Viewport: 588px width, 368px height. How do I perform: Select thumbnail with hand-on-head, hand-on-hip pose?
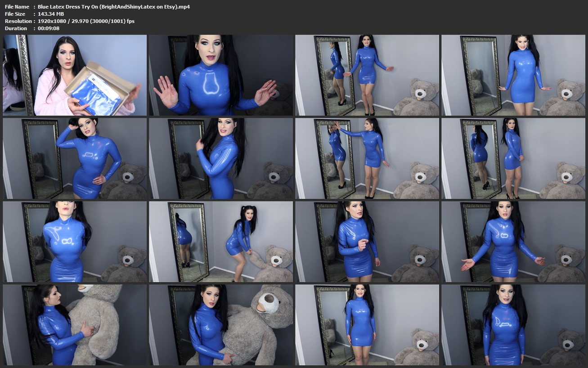coord(75,158)
